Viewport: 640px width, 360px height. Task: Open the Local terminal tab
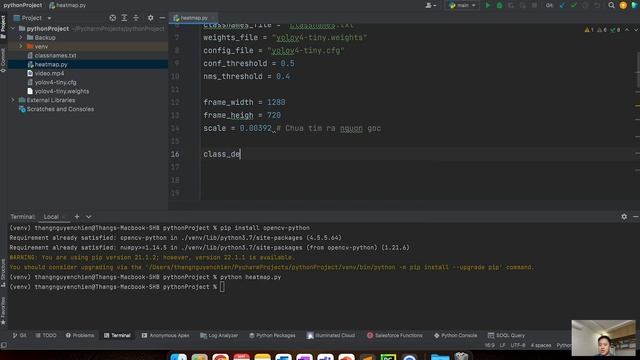(51, 217)
